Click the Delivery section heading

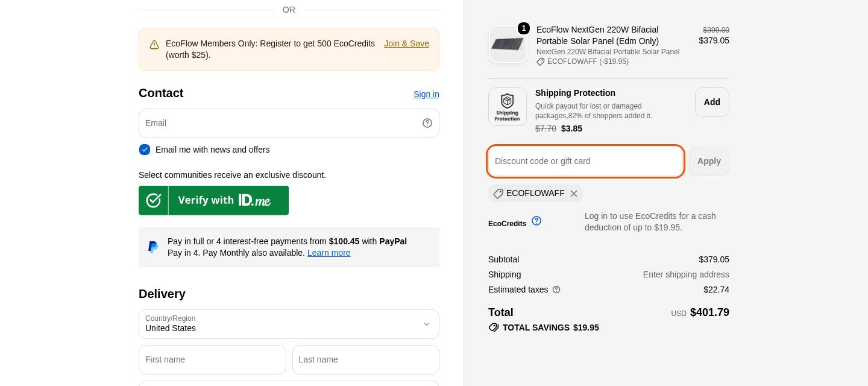162,294
